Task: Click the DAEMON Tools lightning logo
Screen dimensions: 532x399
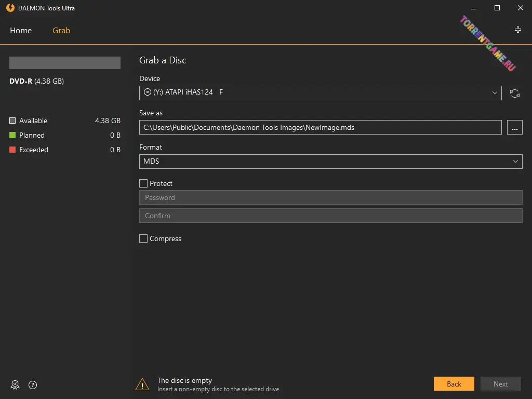Action: [x=10, y=8]
